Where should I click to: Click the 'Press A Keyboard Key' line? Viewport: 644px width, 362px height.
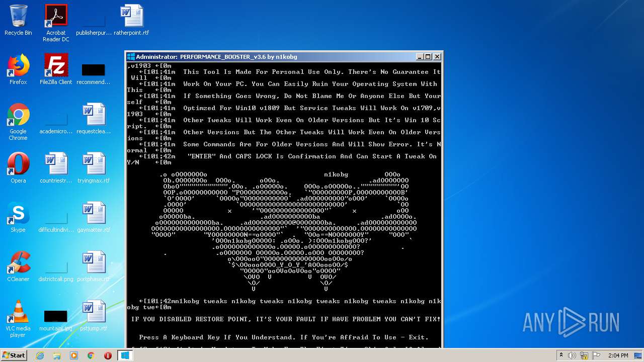click(x=284, y=337)
